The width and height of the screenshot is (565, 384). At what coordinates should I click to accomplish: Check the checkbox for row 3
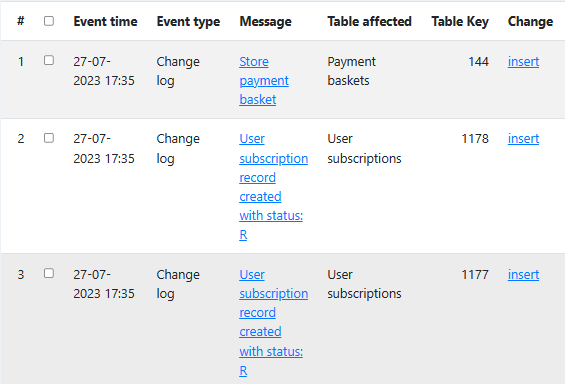tap(49, 273)
